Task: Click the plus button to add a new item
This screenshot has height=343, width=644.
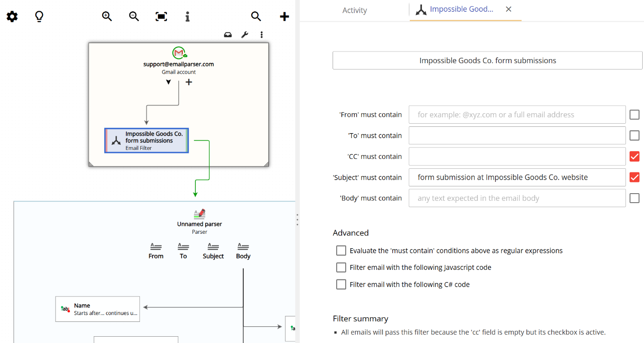Action: tap(284, 16)
